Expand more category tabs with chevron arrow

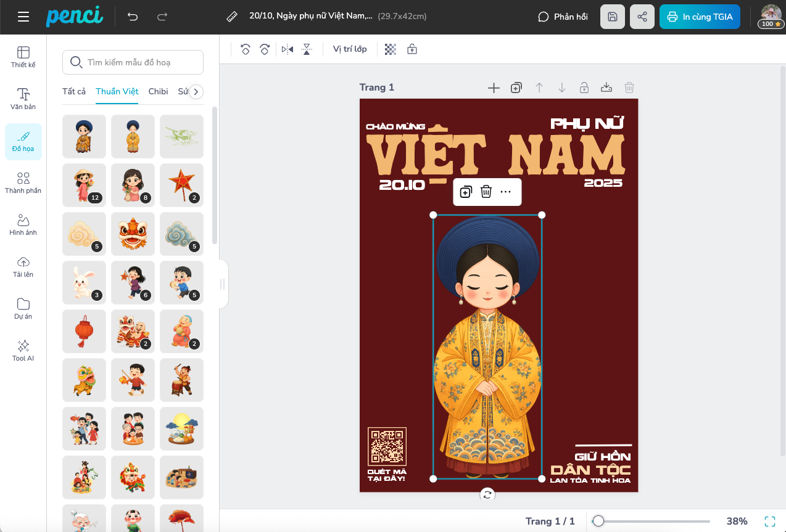click(196, 92)
